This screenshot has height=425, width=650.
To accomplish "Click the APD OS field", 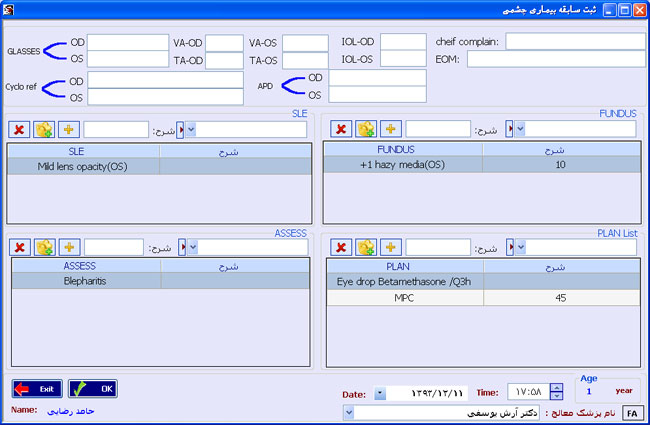I will [x=378, y=95].
